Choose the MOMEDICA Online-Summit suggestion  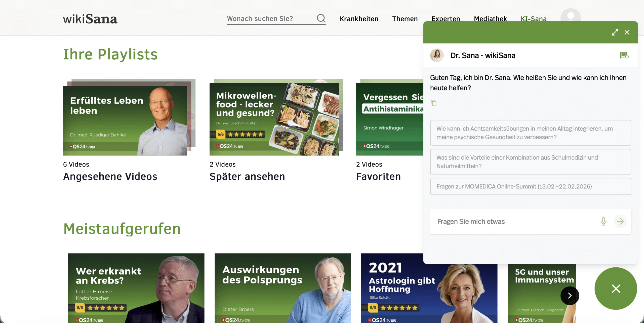tap(530, 186)
